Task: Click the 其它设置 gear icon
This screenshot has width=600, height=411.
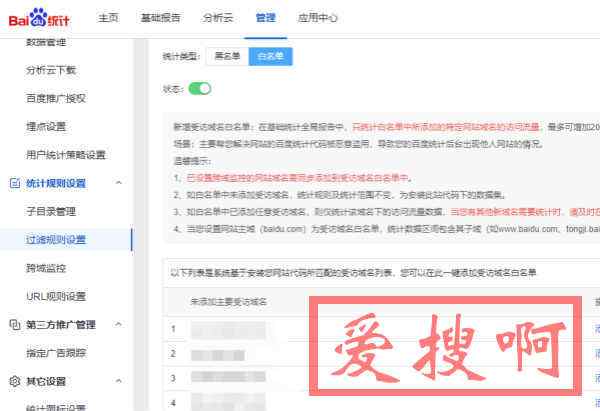Action: (14, 381)
